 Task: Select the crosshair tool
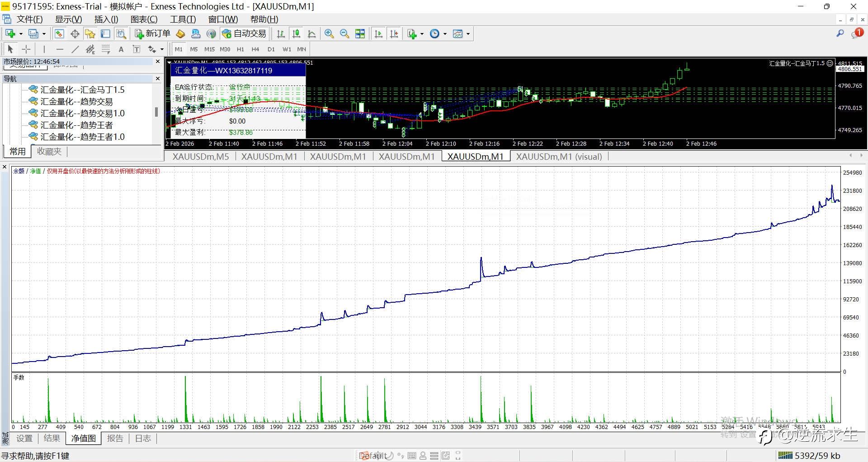(26, 49)
